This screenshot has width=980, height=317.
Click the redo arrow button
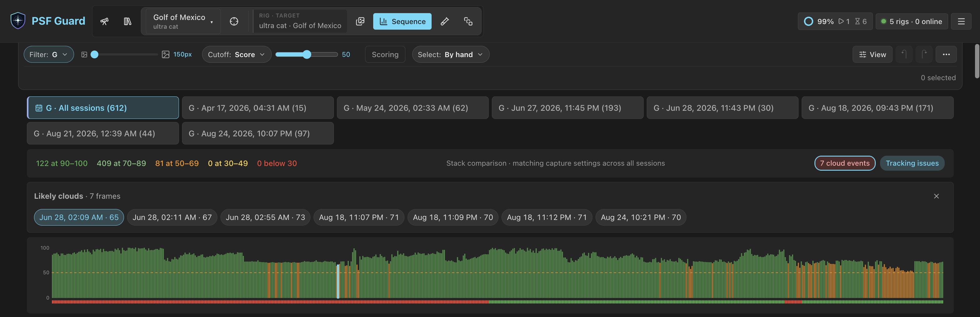(x=924, y=54)
